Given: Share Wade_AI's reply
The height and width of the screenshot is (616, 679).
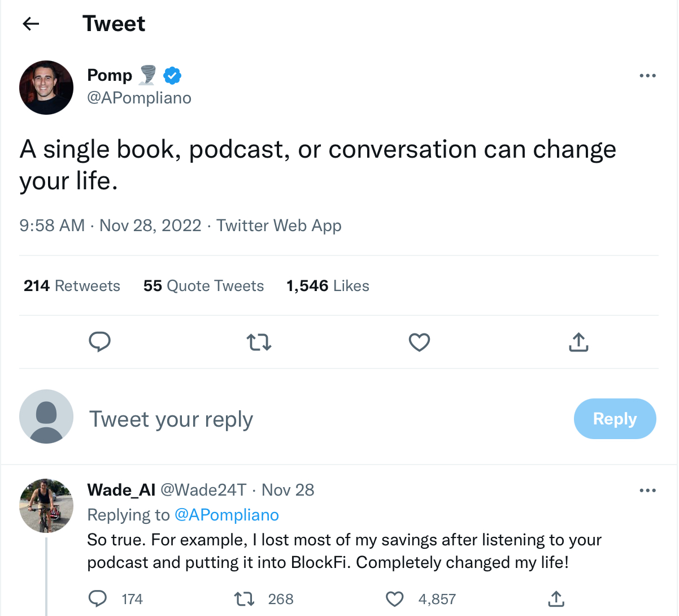Looking at the screenshot, I should 556,598.
